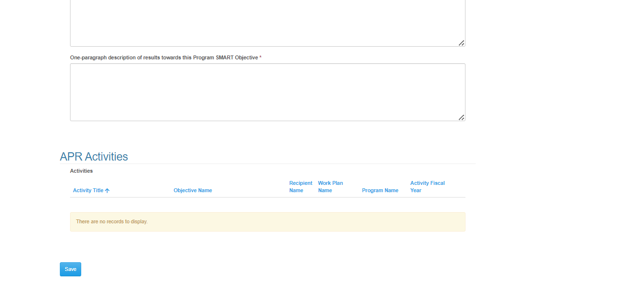Click the Save button
644x289 pixels.
[x=71, y=269]
